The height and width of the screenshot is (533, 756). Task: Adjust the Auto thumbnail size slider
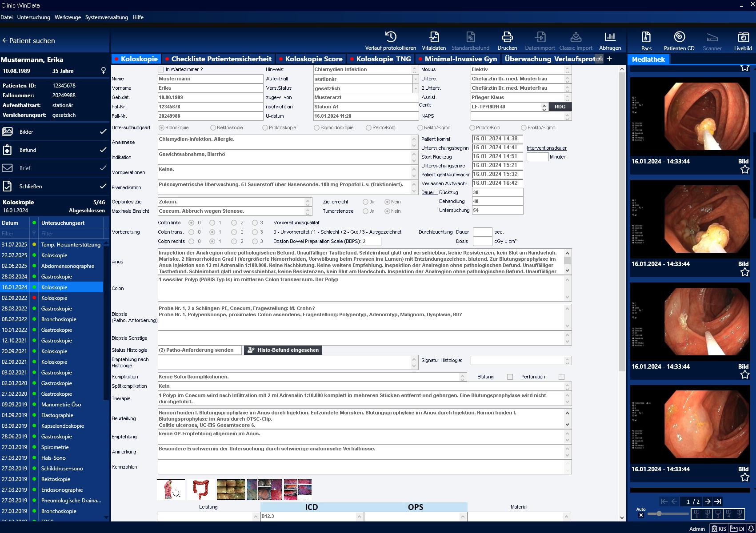659,513
